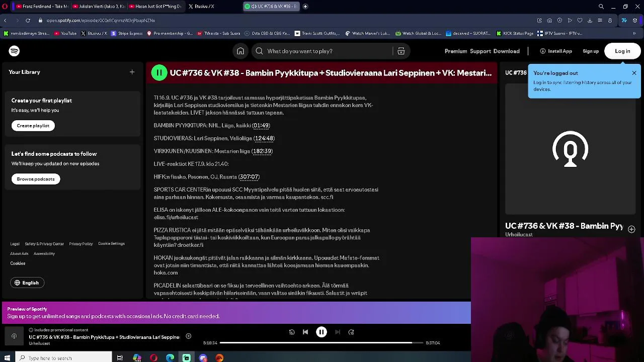Click the Log in button

pos(622,51)
